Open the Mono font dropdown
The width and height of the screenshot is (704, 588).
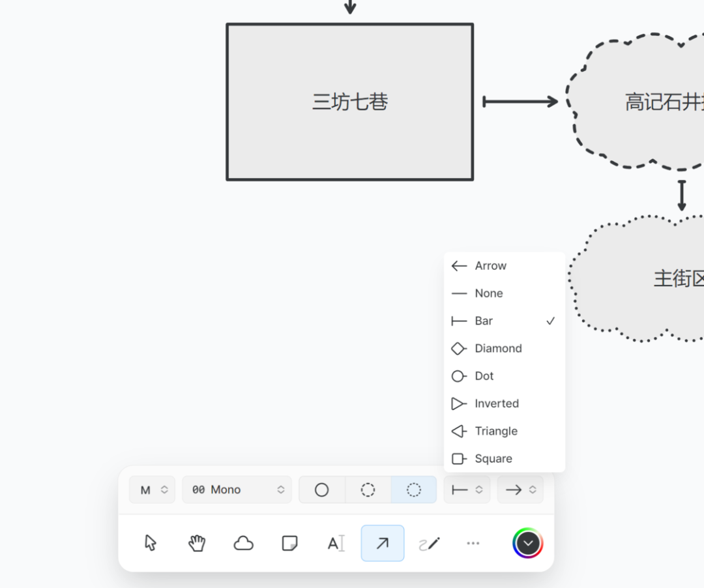(x=237, y=490)
